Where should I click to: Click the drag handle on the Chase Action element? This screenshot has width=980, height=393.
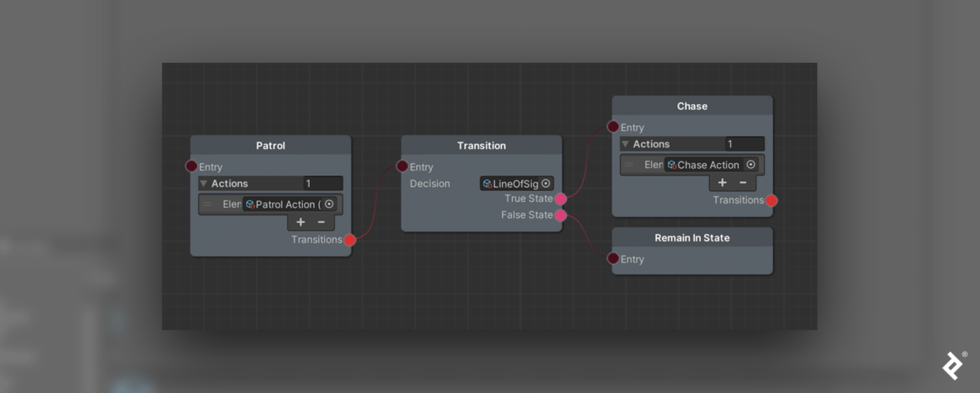coord(629,164)
